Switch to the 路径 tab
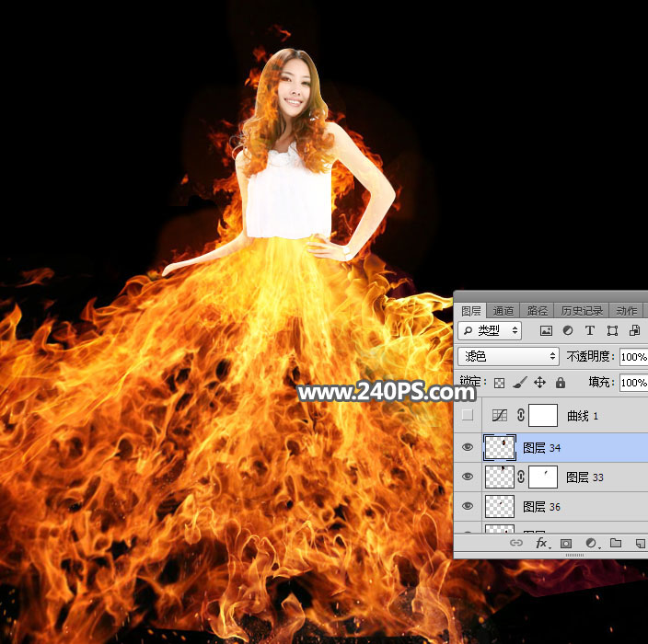Screen dimensions: 648x644 coord(537,311)
